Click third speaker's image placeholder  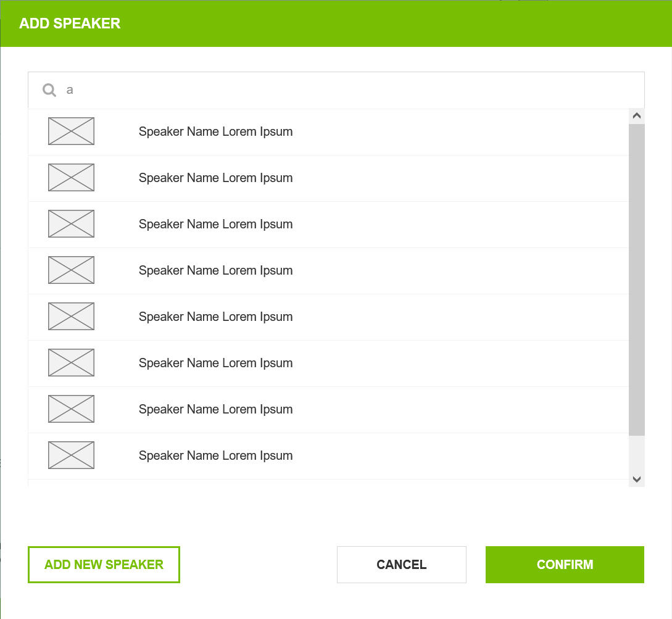pyautogui.click(x=71, y=224)
